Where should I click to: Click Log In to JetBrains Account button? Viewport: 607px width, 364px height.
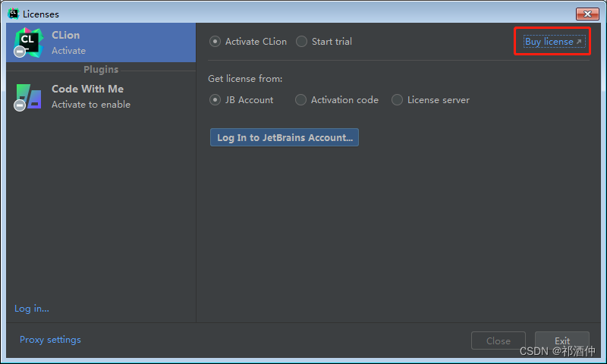tap(285, 137)
